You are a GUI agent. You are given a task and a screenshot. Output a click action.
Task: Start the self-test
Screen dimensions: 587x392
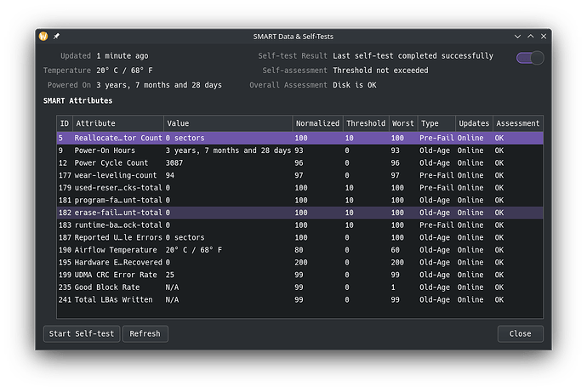tap(82, 333)
